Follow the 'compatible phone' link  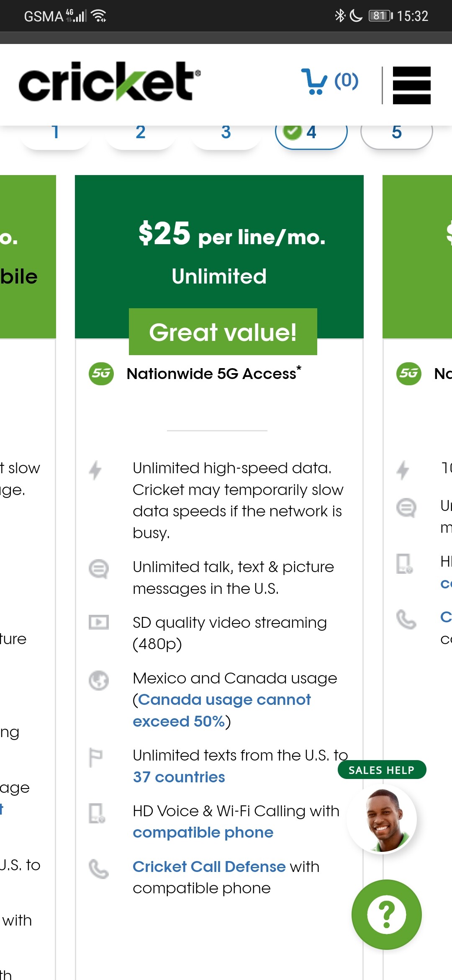[x=203, y=833]
